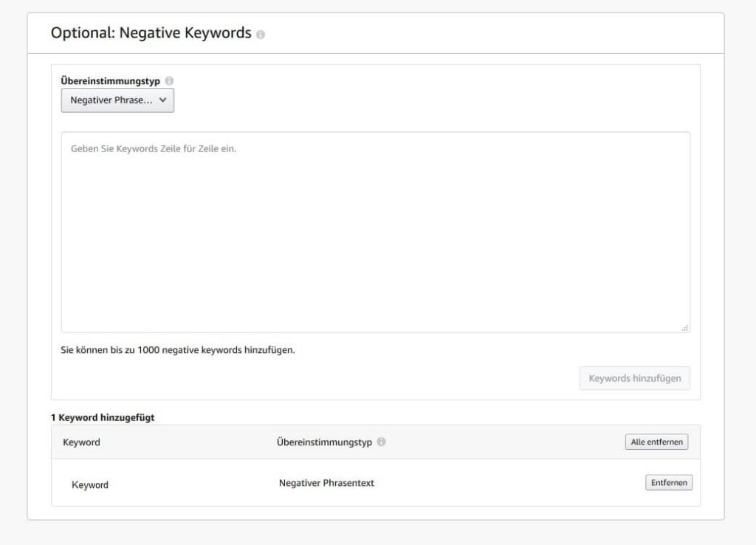The image size is (756, 545).
Task: Click the 1 Keyword hinzugefügt label
Action: coord(103,417)
